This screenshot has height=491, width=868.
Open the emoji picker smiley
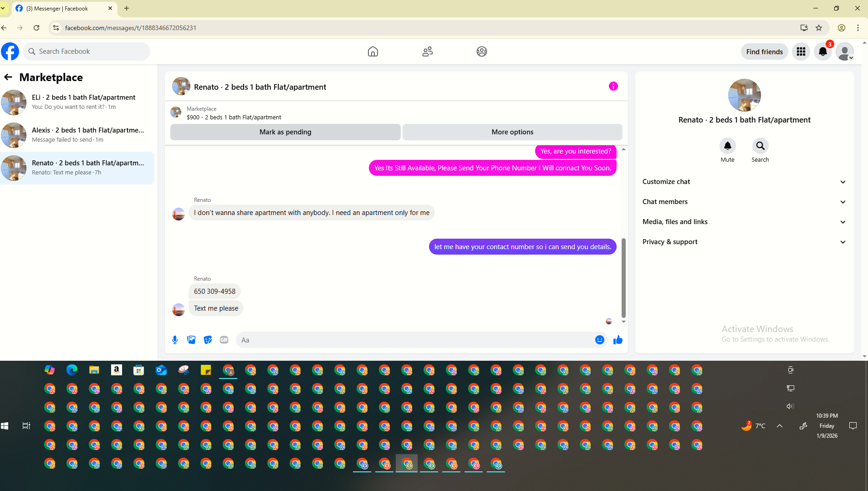tap(600, 340)
